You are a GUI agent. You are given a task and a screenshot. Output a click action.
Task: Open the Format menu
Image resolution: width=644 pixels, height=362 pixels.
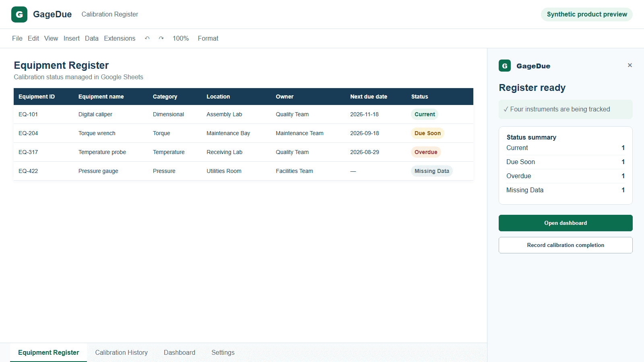point(208,38)
